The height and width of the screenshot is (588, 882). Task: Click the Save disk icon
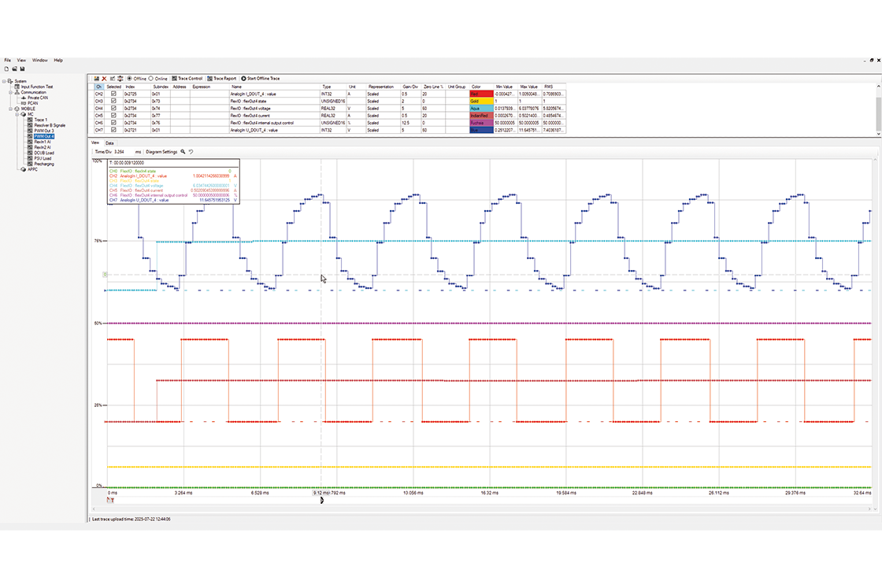pyautogui.click(x=23, y=68)
